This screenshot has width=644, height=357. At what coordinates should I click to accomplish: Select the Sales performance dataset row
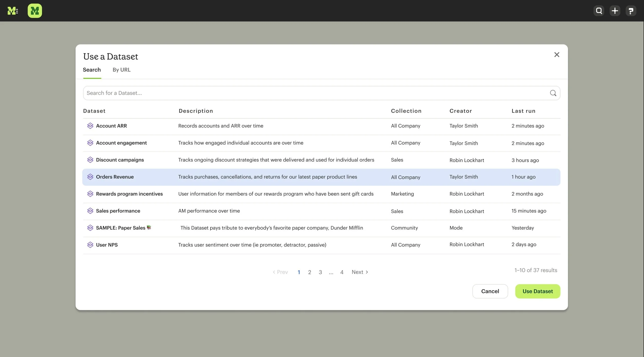click(118, 211)
